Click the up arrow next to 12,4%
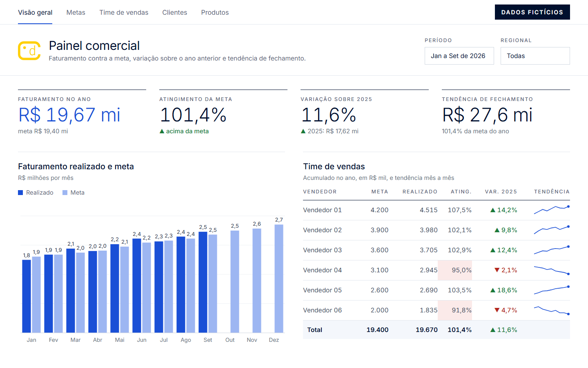 tap(493, 250)
